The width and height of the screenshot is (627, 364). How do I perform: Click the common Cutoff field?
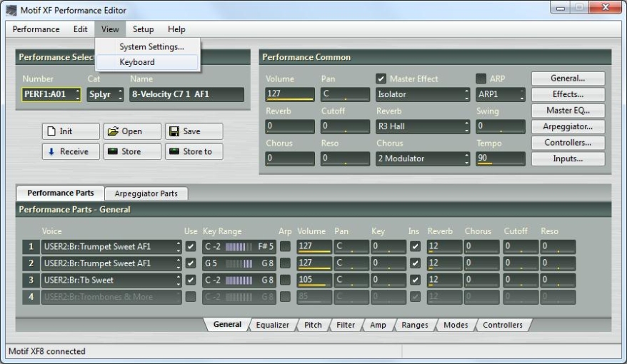(345, 126)
